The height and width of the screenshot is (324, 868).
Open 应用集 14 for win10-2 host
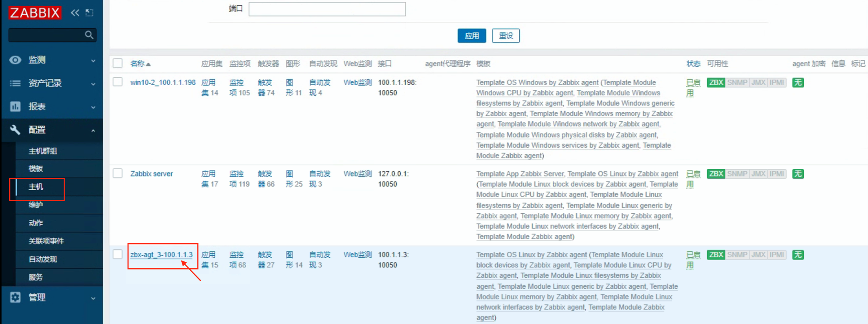click(210, 88)
